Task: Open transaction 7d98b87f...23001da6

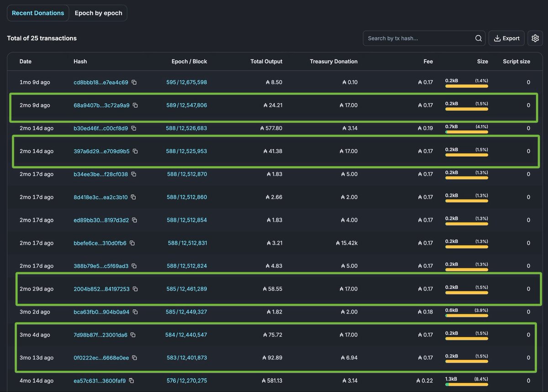Action: [x=100, y=335]
